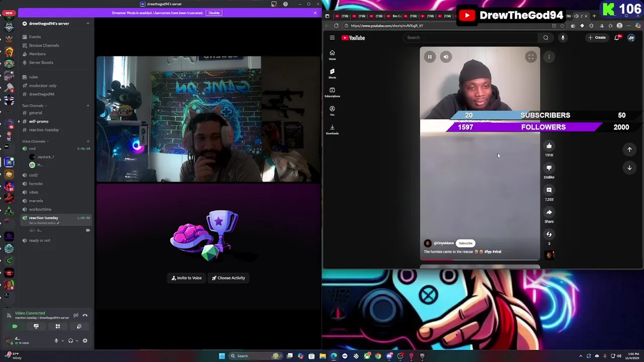Screen dimensions: 644x362
Task: Click the Short's progress bar
Action: 480,260
